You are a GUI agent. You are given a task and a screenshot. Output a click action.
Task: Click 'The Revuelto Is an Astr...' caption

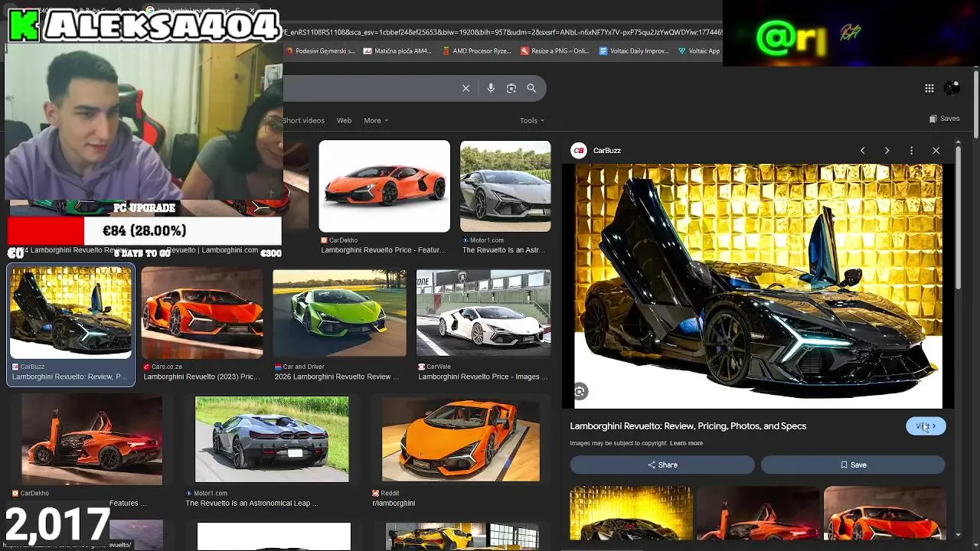504,250
